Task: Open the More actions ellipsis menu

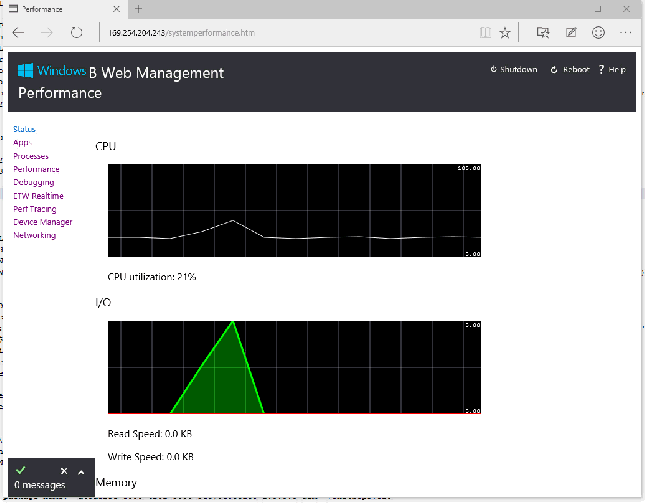Action: 625,32
